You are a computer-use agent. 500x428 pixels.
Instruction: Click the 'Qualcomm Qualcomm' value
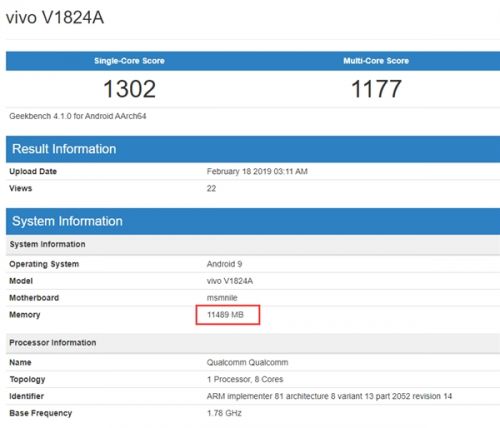(x=247, y=362)
